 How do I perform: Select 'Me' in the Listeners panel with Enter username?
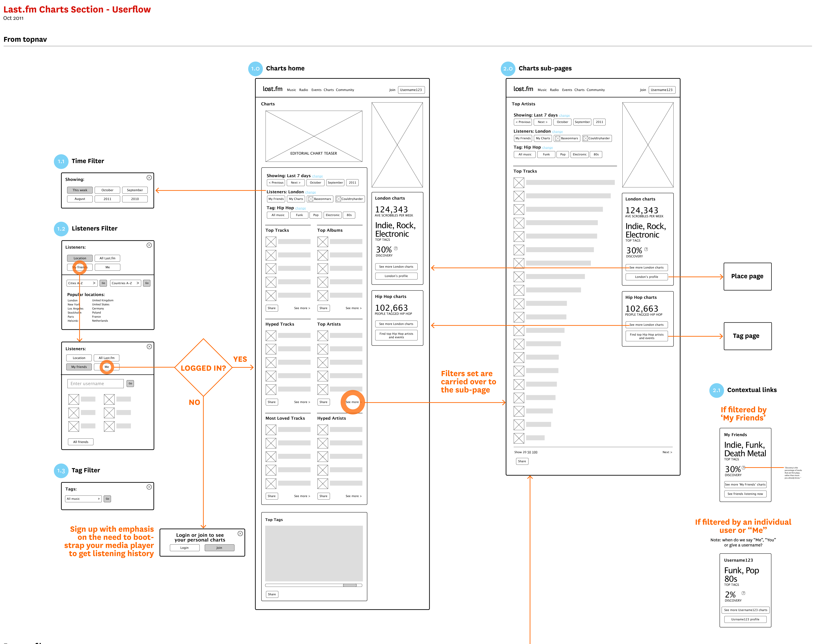click(x=107, y=367)
